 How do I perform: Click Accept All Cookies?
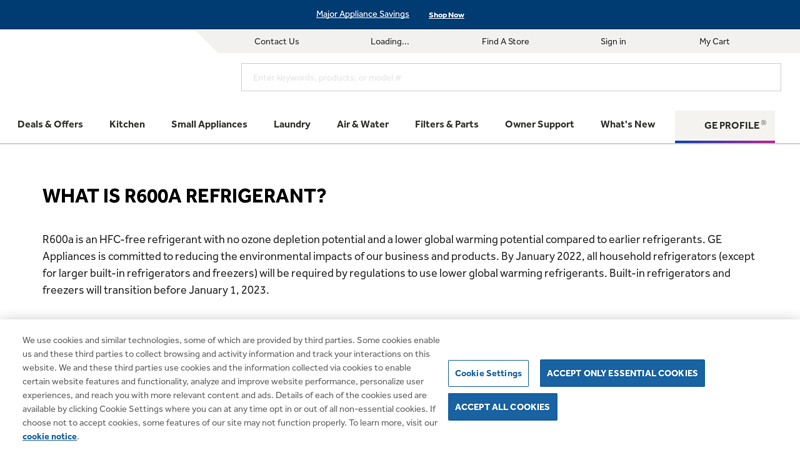tap(503, 407)
